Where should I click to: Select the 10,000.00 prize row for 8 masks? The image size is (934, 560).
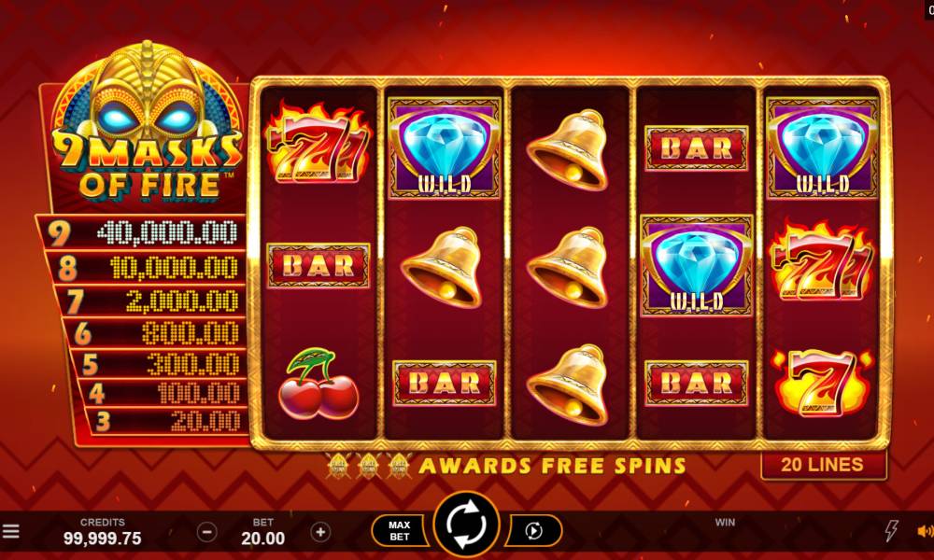146,268
